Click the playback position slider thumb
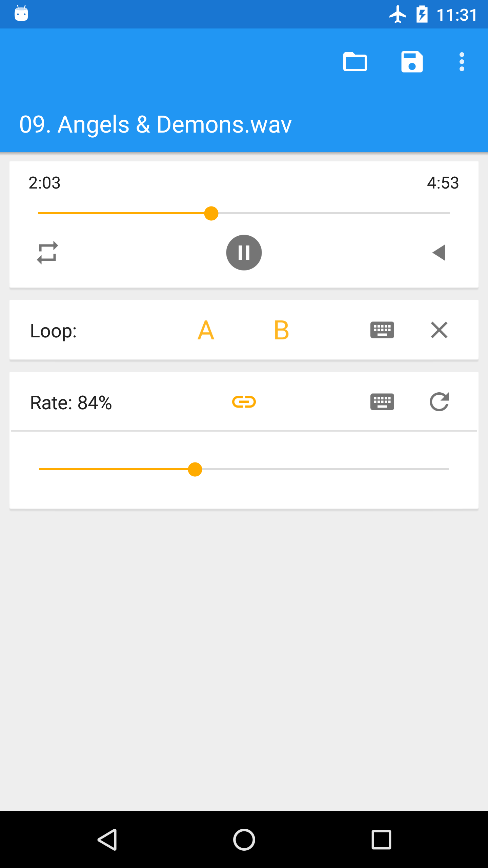 coord(211,213)
